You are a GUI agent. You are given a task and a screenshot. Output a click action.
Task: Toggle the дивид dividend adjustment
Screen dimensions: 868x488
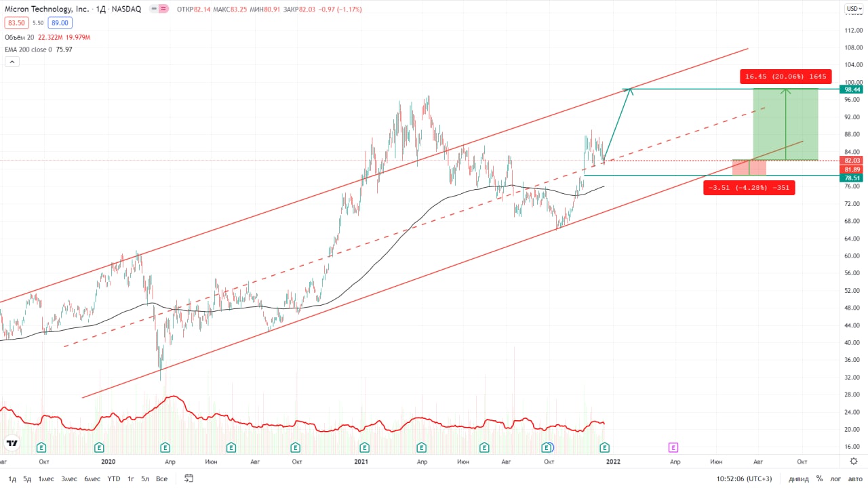pos(797,479)
